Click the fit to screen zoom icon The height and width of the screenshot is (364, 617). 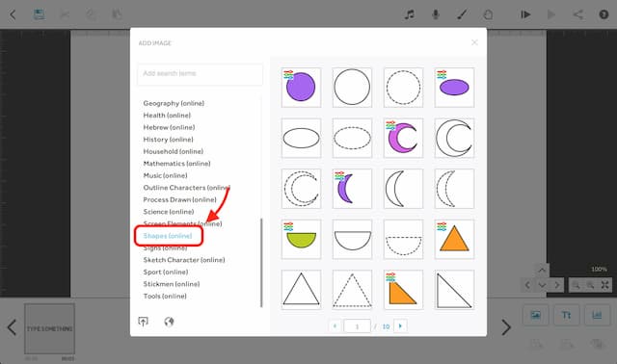[x=604, y=285]
